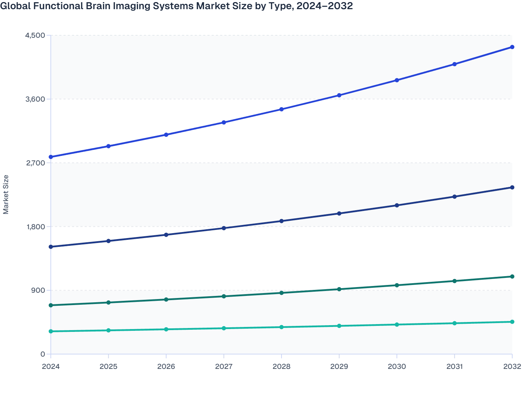Click the 900 y-axis label
The width and height of the screenshot is (532, 395).
(x=39, y=291)
